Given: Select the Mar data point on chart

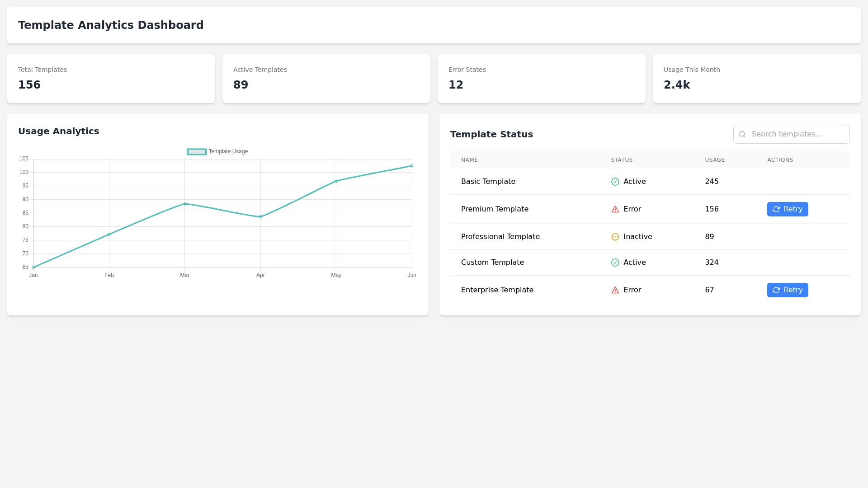Looking at the screenshot, I should (x=184, y=204).
